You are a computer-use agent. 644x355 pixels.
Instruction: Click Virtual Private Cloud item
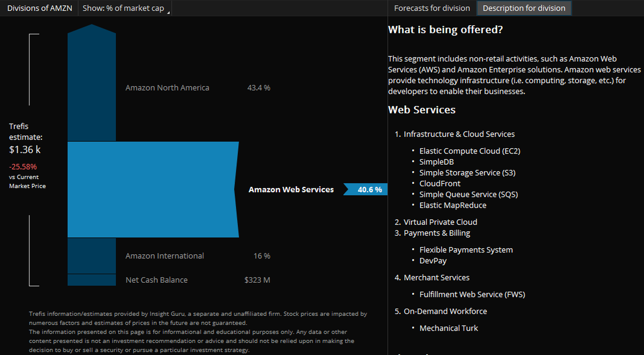(x=440, y=222)
